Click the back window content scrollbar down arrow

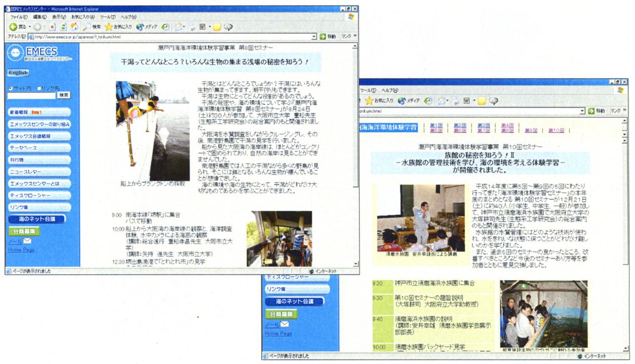pyautogui.click(x=626, y=348)
